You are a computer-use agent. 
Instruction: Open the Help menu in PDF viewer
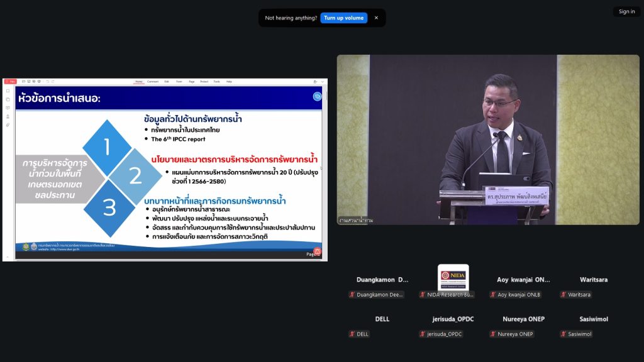click(229, 82)
